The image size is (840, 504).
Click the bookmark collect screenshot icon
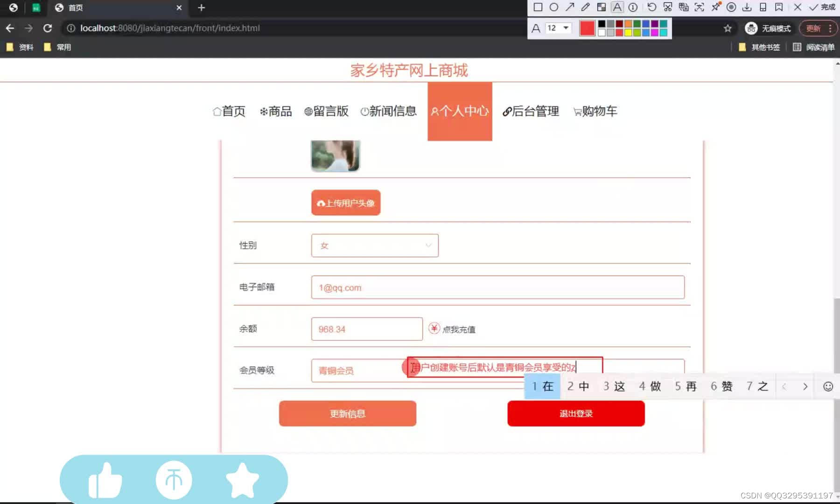[779, 7]
